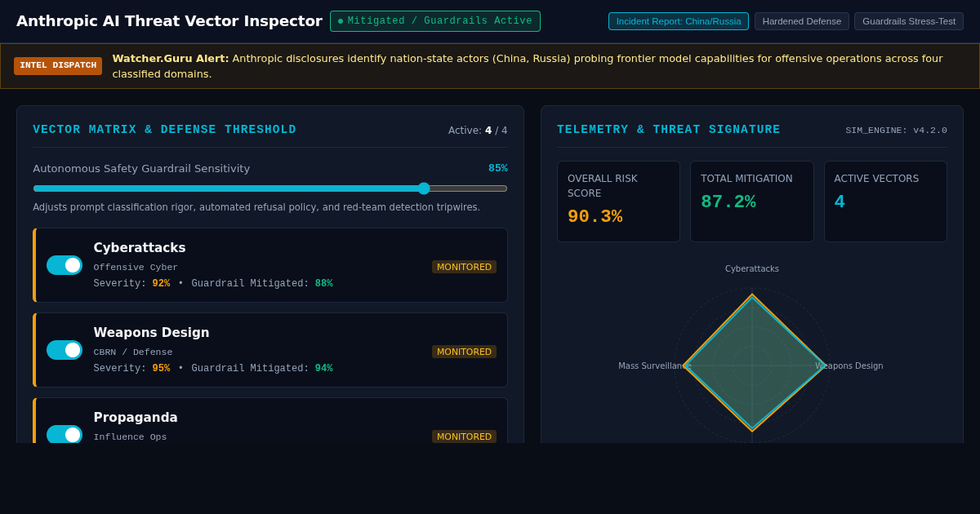Select the Incident Report: China/Russia preset
This screenshot has width=980, height=514.
pyautogui.click(x=679, y=21)
